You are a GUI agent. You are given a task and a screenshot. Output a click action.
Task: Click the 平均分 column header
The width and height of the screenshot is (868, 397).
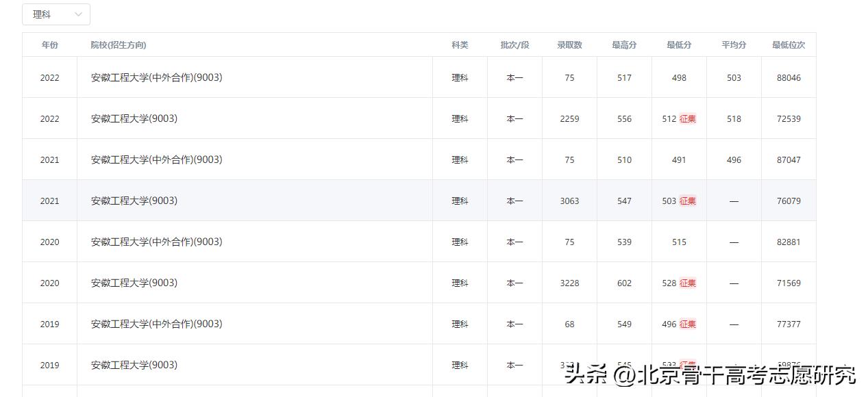click(x=734, y=45)
